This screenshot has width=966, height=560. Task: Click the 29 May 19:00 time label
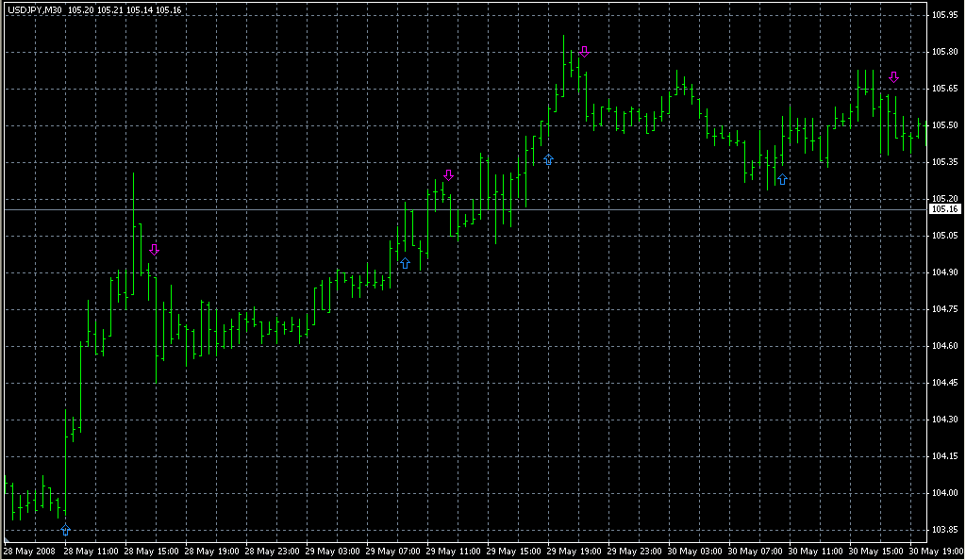coord(574,552)
